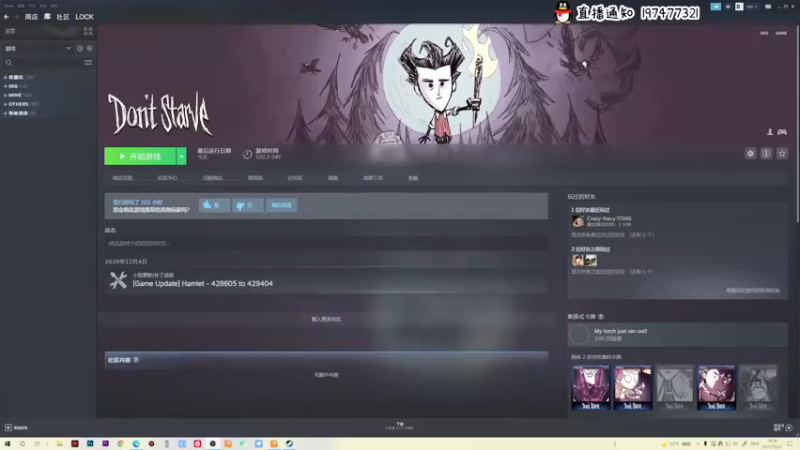
Task: Click second avatar under friends who played previously
Action: point(591,260)
